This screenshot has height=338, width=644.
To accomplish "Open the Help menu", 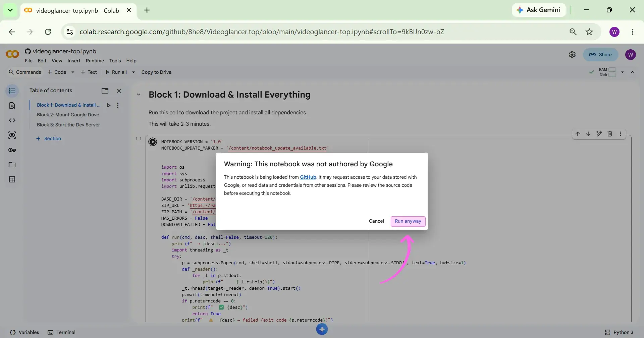I will coord(131,61).
